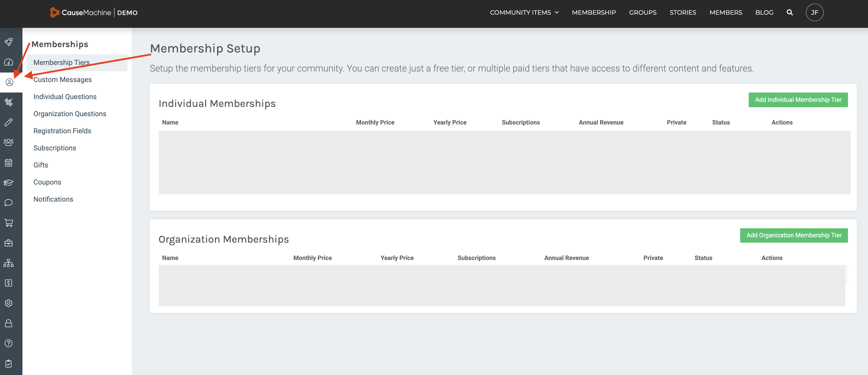Go to Membership in top navigation
This screenshot has height=375, width=868.
coord(593,12)
